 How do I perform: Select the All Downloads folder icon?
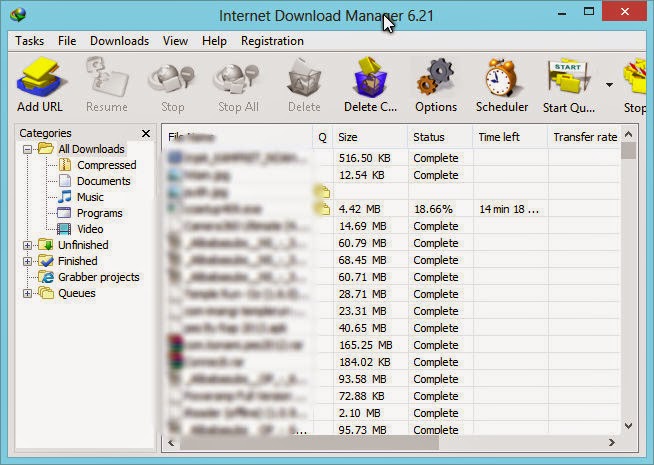click(45, 148)
